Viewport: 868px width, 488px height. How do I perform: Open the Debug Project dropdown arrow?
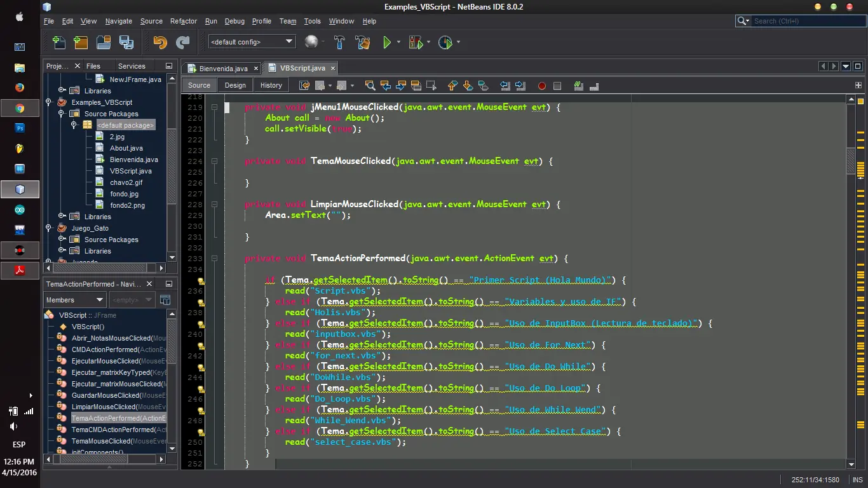(428, 43)
